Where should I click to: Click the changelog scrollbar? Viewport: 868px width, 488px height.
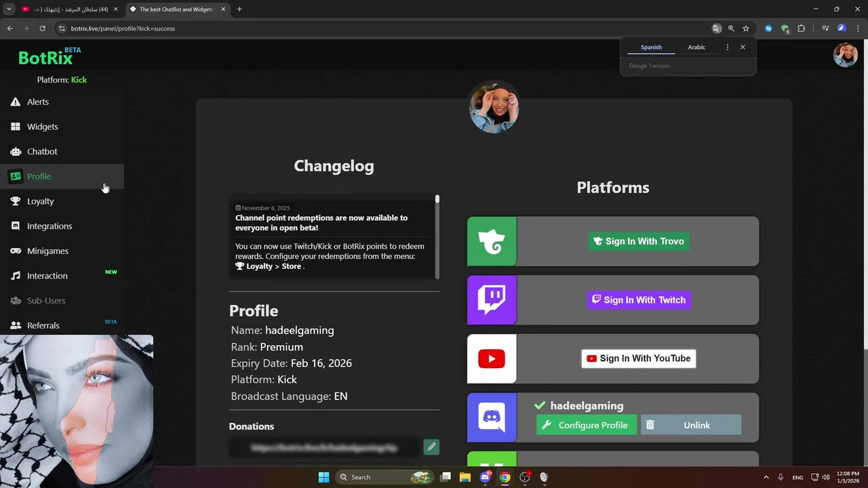point(437,237)
